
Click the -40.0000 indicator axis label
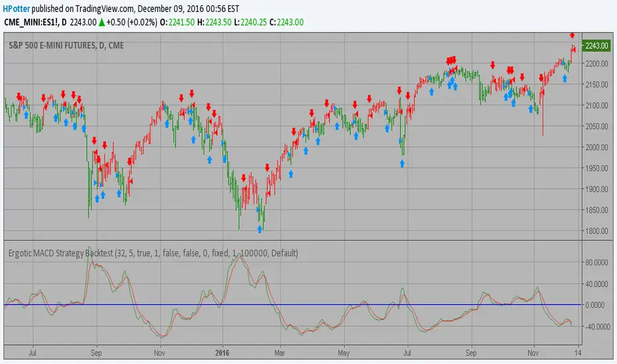click(596, 327)
